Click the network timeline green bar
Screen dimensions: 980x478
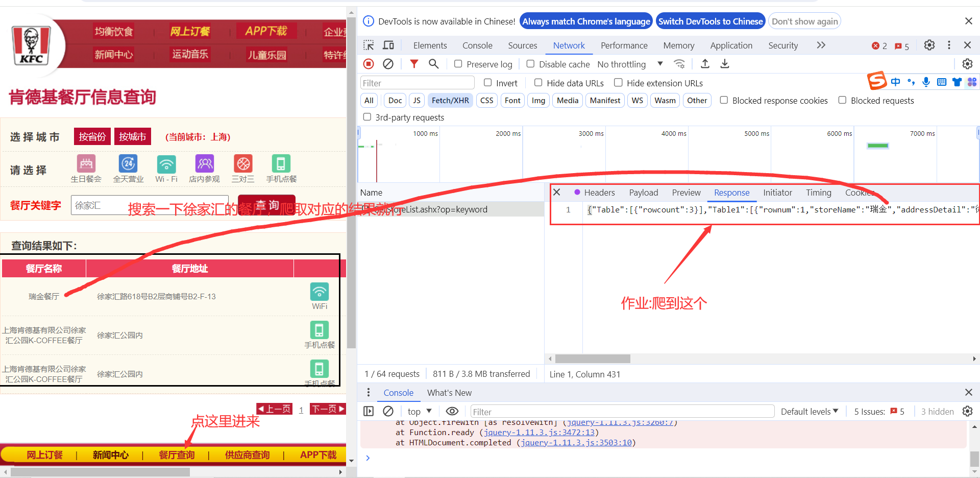(x=878, y=146)
